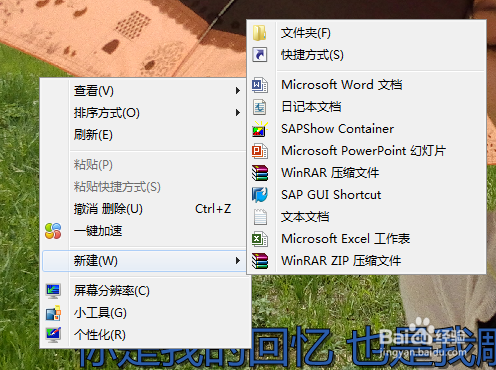Open the 排序方式(O) menu entry
Image resolution: width=496 pixels, height=370 pixels.
tap(143, 113)
